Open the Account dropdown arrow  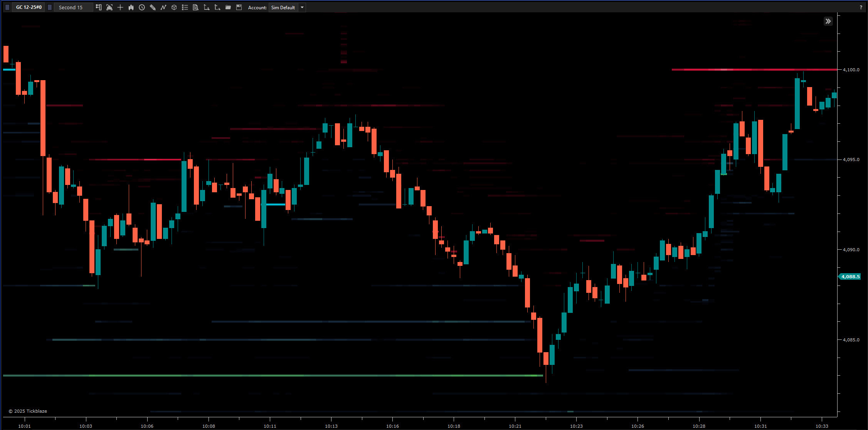click(302, 7)
